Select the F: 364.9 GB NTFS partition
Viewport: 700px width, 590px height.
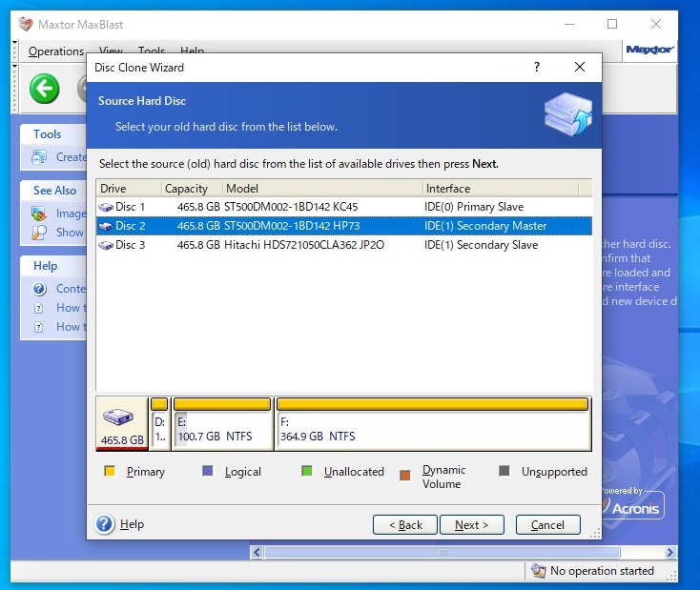click(x=432, y=424)
